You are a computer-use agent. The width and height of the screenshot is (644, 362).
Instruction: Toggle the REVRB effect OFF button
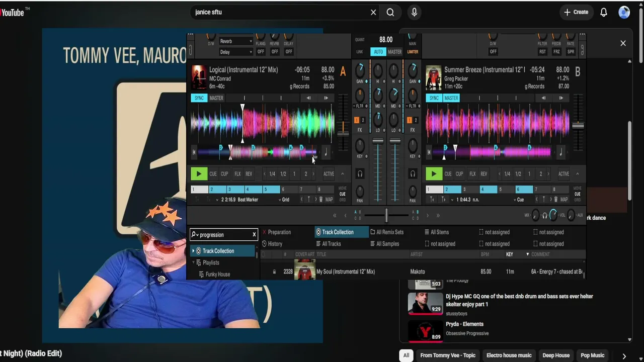tap(275, 52)
